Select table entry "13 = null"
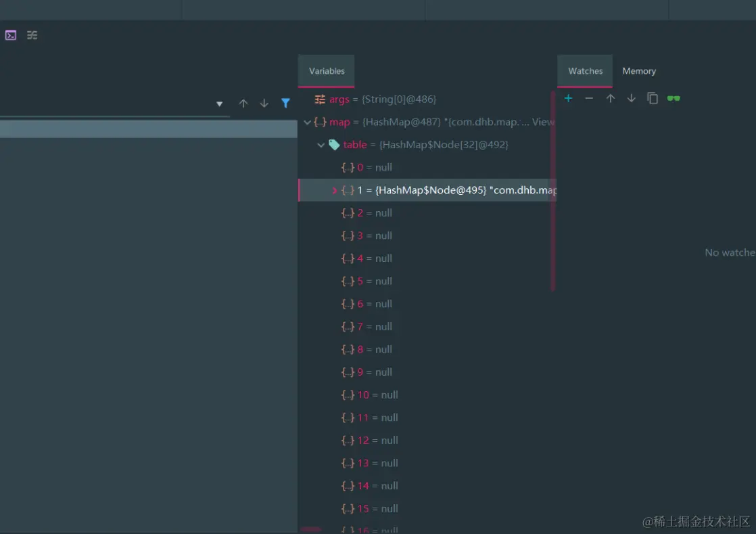The width and height of the screenshot is (756, 534). (427, 463)
